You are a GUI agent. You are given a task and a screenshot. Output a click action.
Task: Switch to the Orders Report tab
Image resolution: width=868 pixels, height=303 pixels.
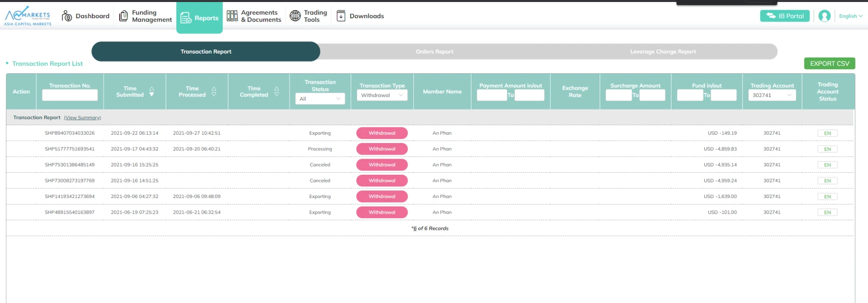(x=434, y=52)
